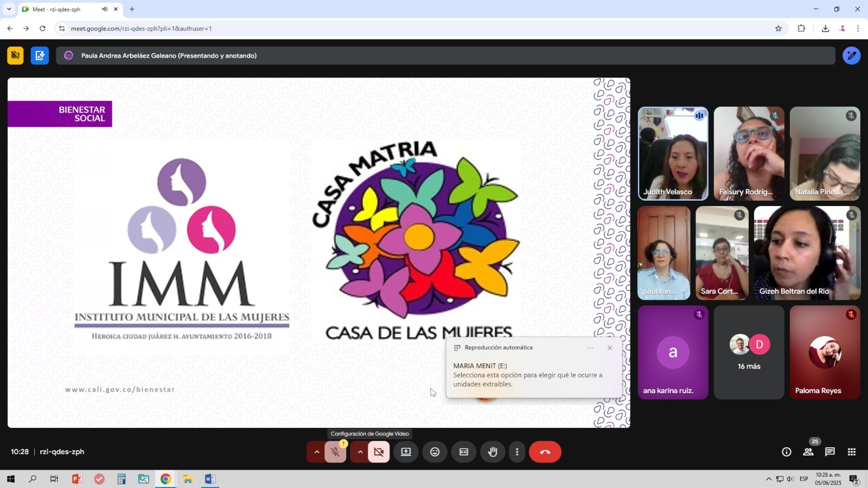
Task: Toggle the camera off button
Action: [379, 452]
